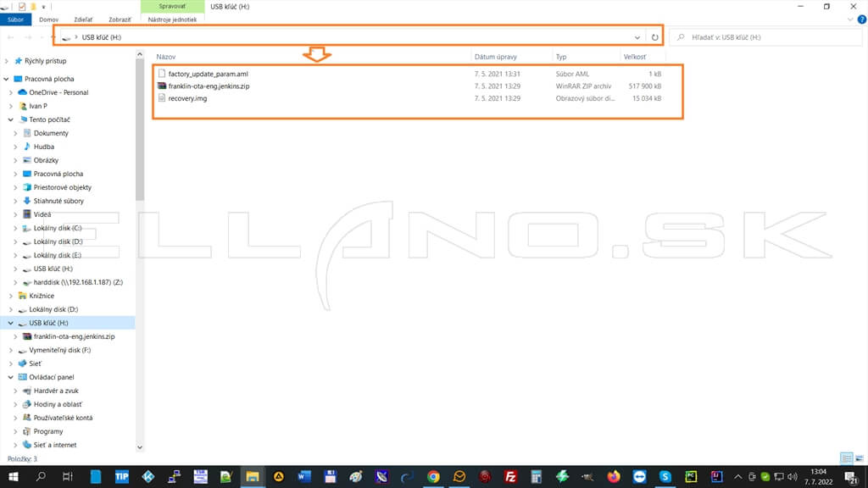Open the Videá folder
868x488 pixels.
[x=42, y=214]
